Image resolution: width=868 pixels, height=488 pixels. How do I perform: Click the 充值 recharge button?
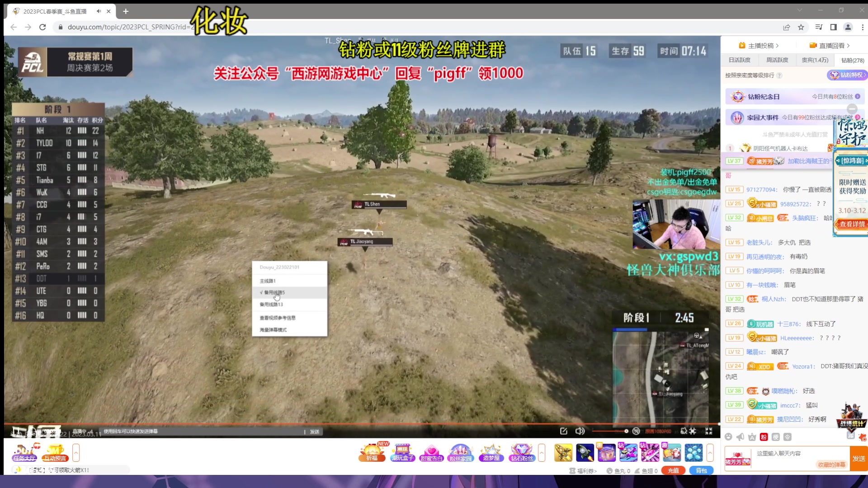[x=673, y=471]
